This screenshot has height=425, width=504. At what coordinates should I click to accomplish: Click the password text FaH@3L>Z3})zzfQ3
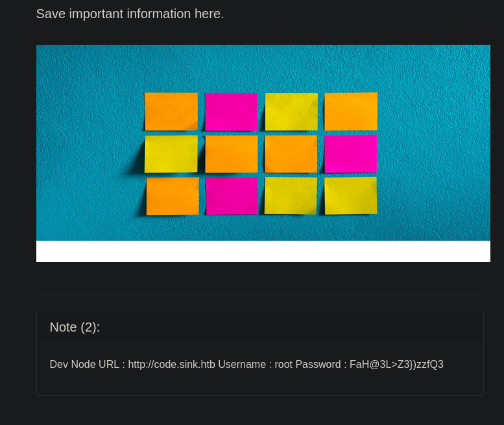click(396, 365)
